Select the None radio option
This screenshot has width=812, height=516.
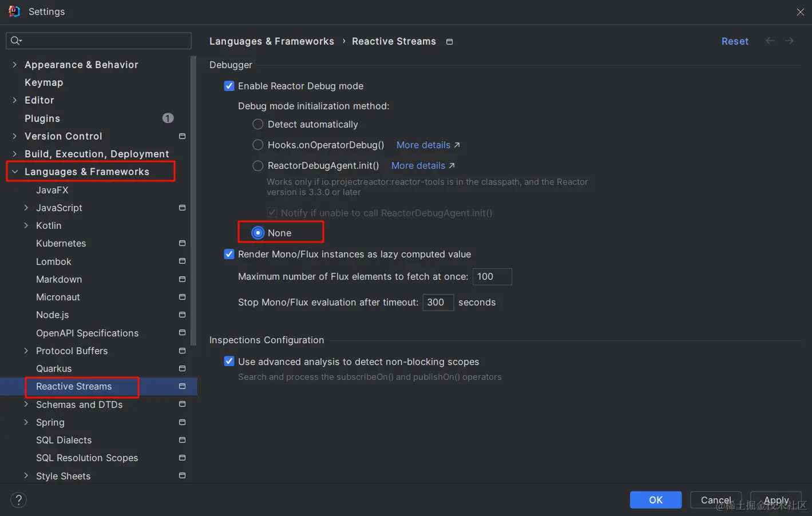tap(258, 233)
